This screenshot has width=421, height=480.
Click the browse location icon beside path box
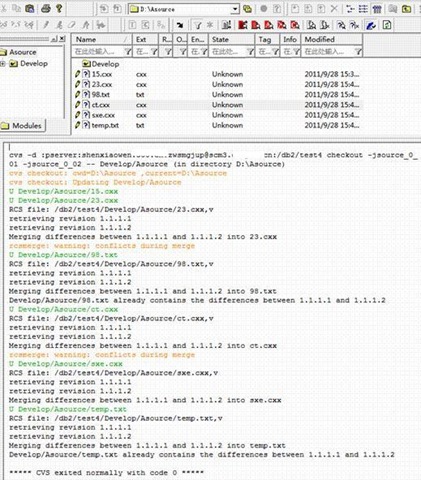247,9
